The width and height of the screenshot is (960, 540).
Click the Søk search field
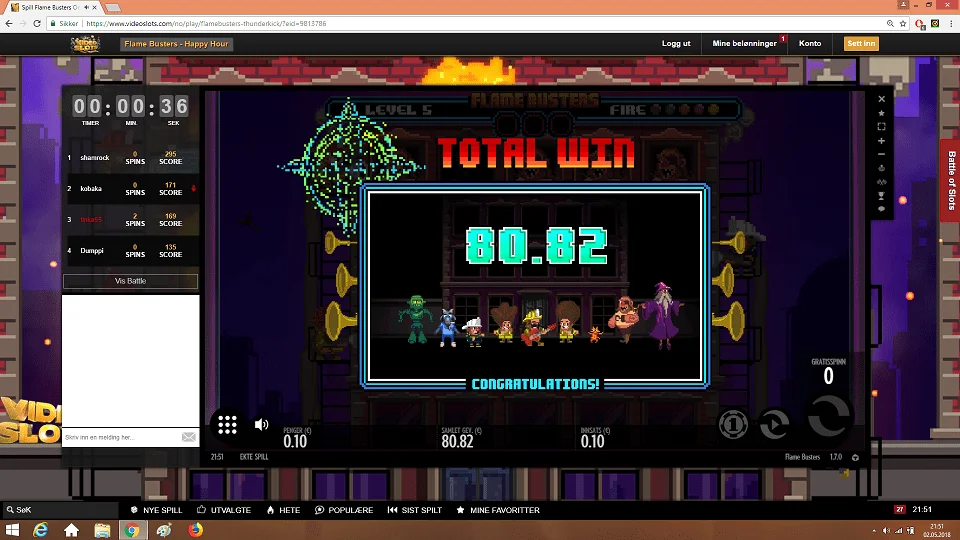pos(60,509)
